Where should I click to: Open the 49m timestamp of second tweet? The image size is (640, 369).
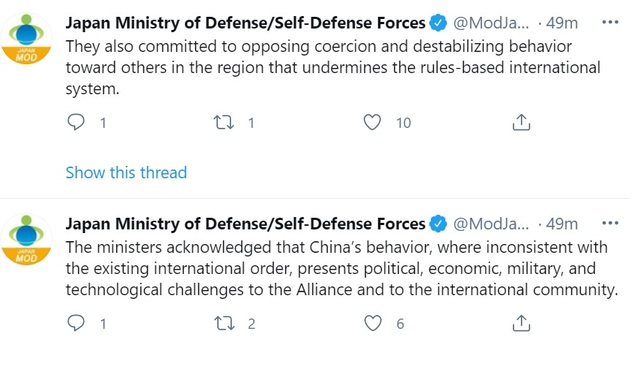tap(562, 224)
